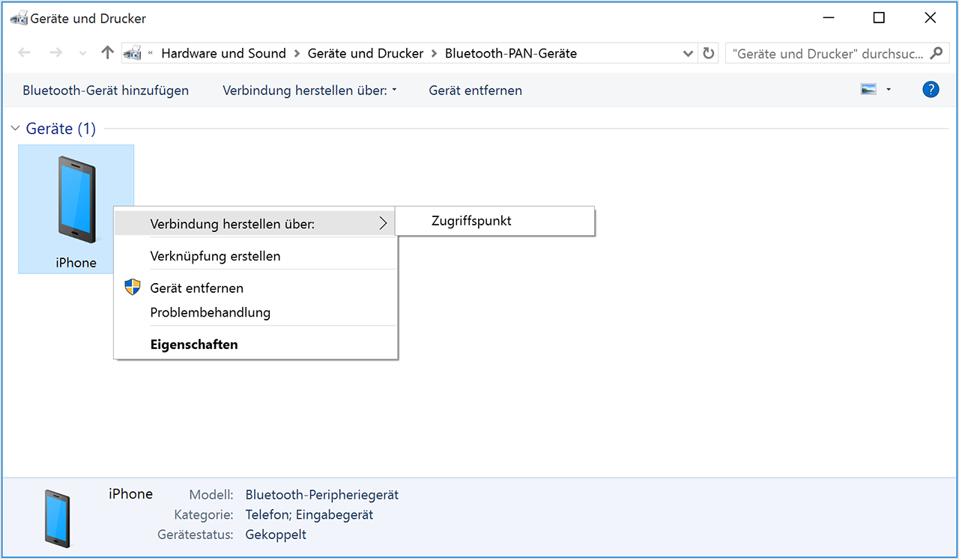
Task: Refresh the Bluetooth-PAN-Geräte view
Action: click(708, 53)
